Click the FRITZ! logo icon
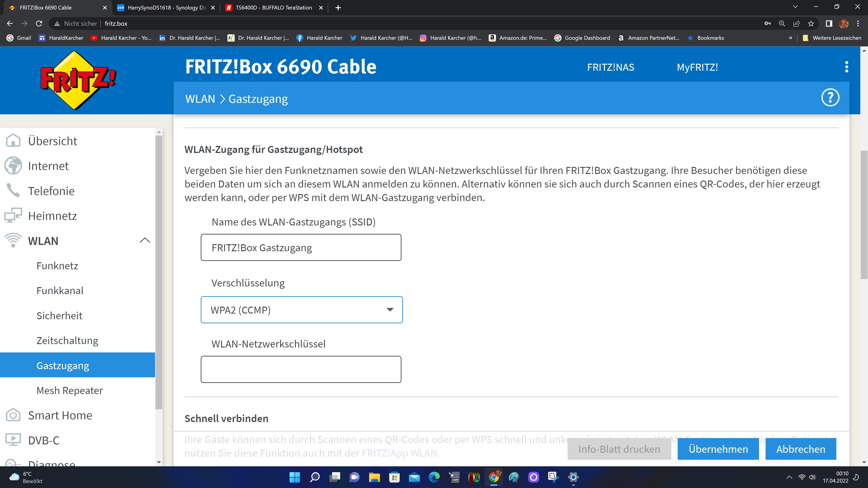Viewport: 868px width, 488px height. pos(78,80)
